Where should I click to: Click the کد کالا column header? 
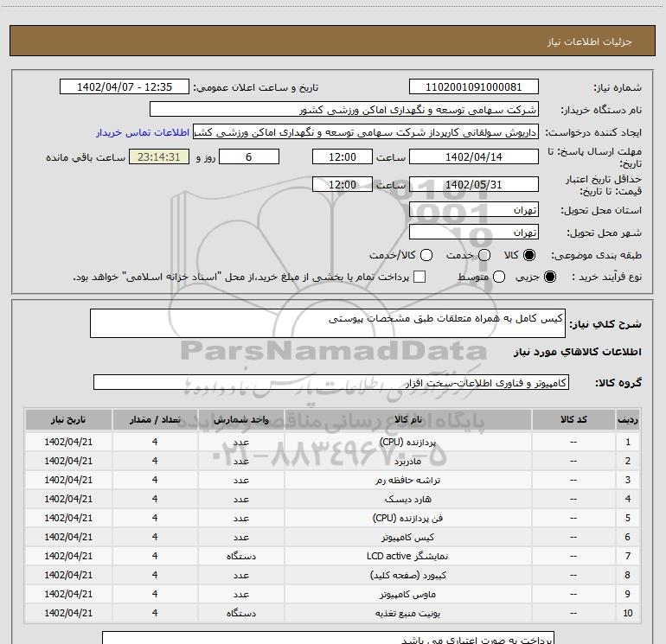(573, 419)
